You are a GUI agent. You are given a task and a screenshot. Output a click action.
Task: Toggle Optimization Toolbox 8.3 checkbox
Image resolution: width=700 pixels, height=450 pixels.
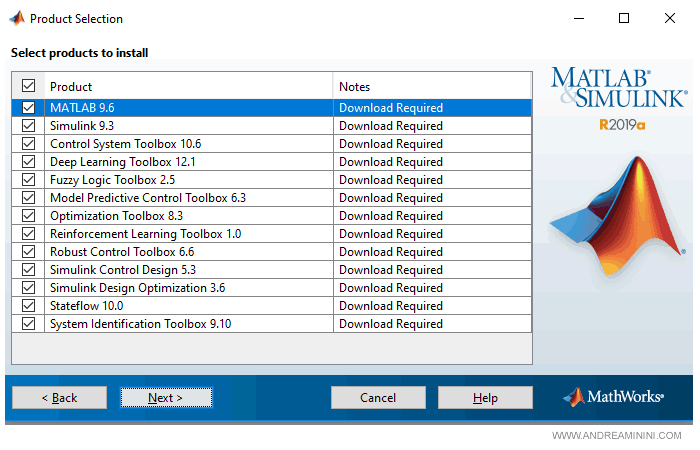click(29, 216)
